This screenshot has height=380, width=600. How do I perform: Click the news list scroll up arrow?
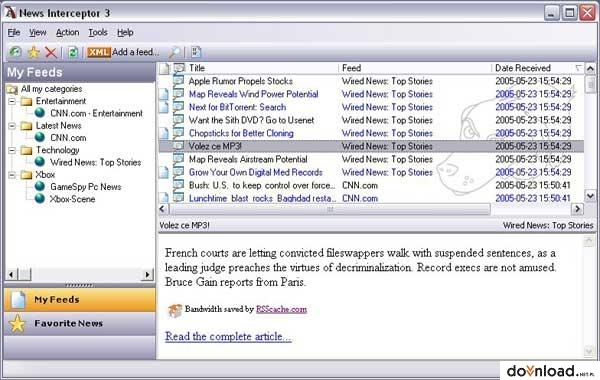(590, 68)
